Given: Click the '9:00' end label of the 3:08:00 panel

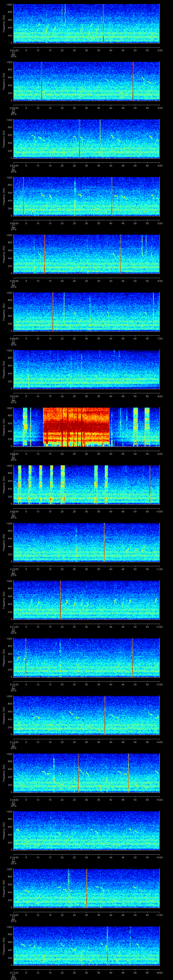Looking at the screenshot, I should pos(160,454).
